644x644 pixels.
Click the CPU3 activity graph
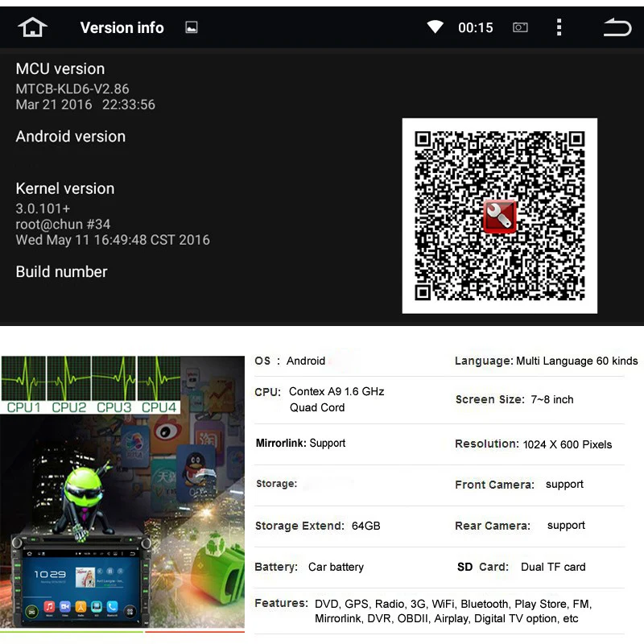[114, 378]
